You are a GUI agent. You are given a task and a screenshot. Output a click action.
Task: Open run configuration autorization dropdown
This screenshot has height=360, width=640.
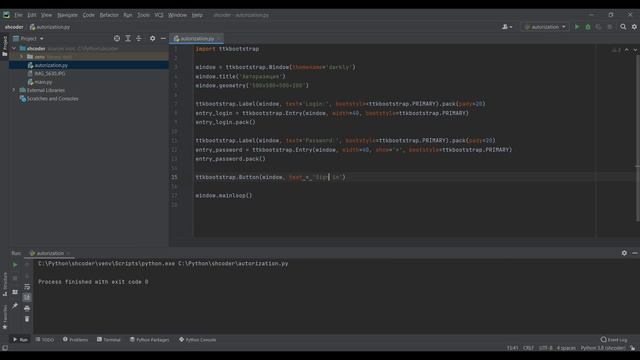pos(545,27)
